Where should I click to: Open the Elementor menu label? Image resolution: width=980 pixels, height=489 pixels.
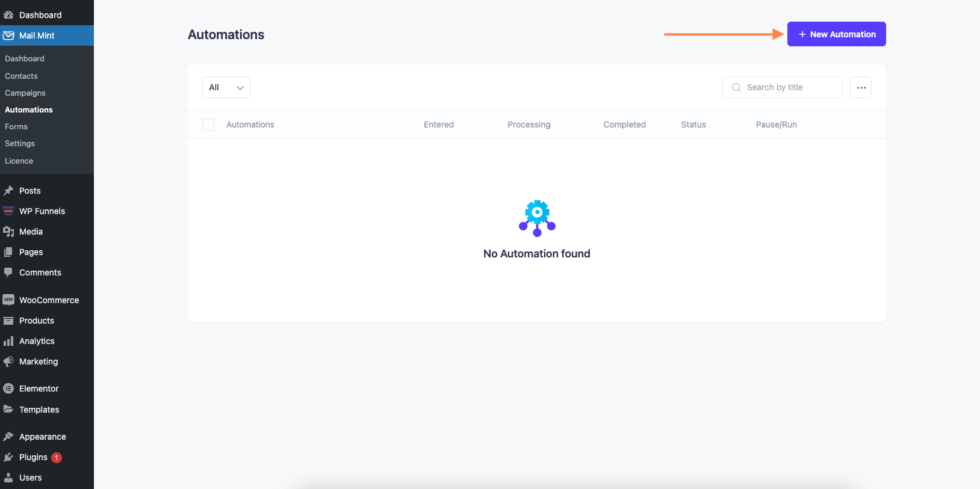(39, 389)
